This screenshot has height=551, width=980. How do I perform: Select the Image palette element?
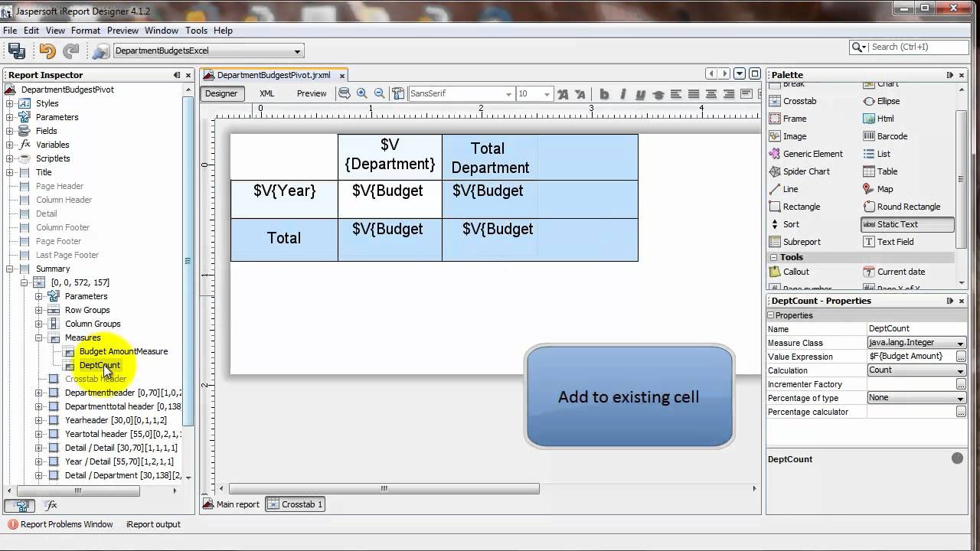[788, 136]
